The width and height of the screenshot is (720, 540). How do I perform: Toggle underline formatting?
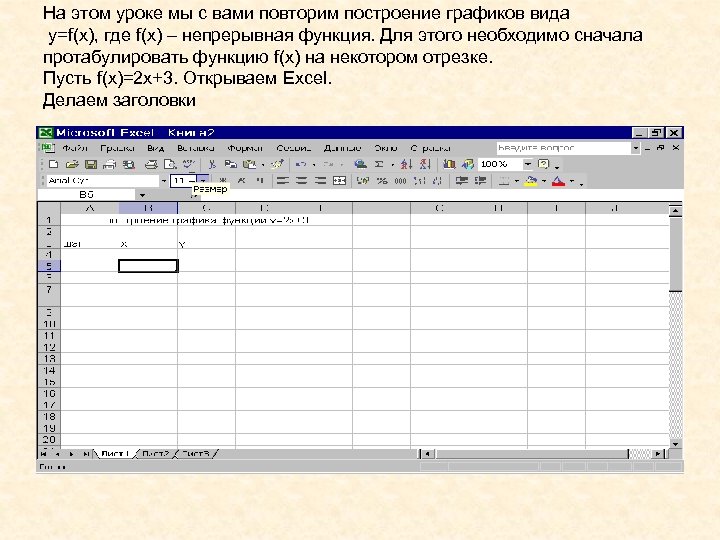click(260, 180)
